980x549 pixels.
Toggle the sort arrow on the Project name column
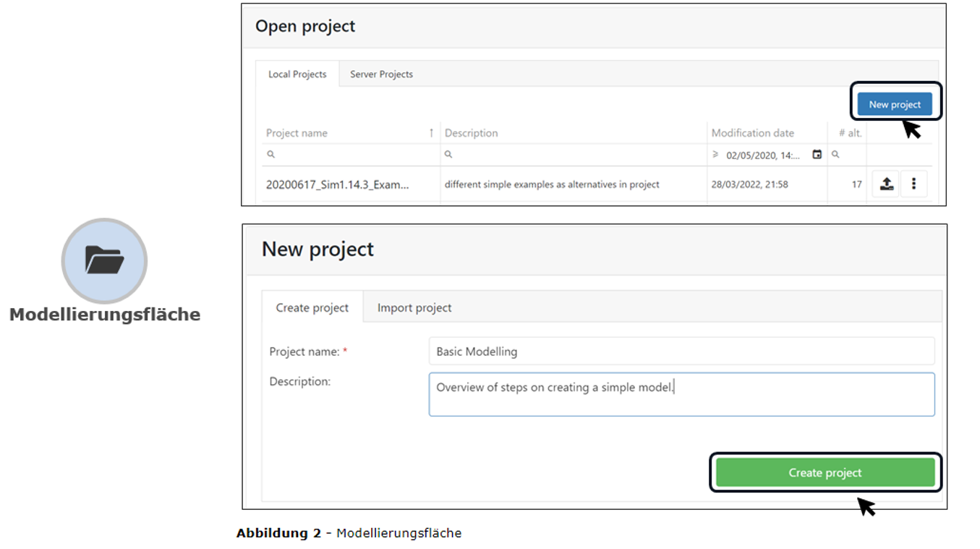[x=431, y=133]
